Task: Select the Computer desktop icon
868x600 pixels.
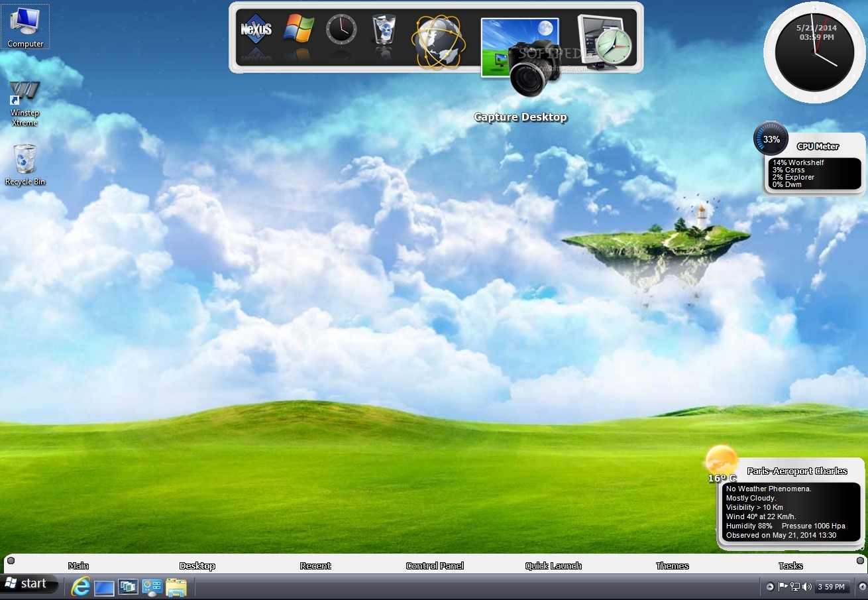Action: tap(25, 27)
